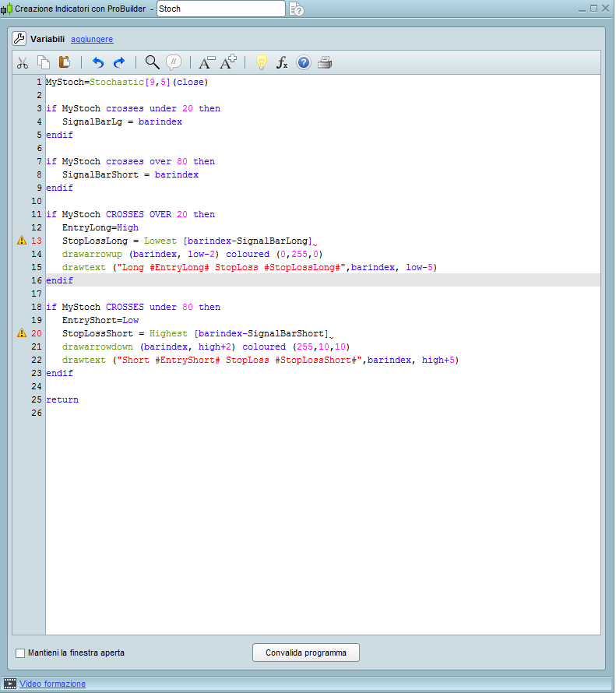Toggle comment with the speech bubble icon

click(x=174, y=63)
